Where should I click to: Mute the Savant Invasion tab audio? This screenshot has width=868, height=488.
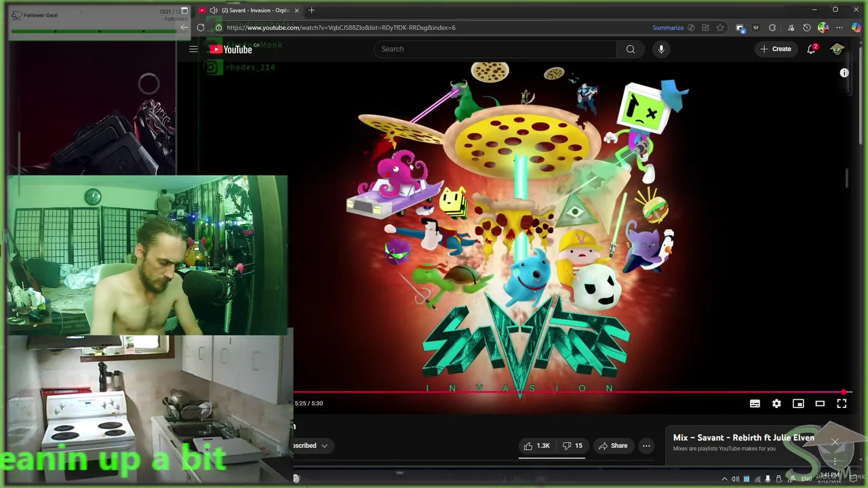[x=214, y=10]
